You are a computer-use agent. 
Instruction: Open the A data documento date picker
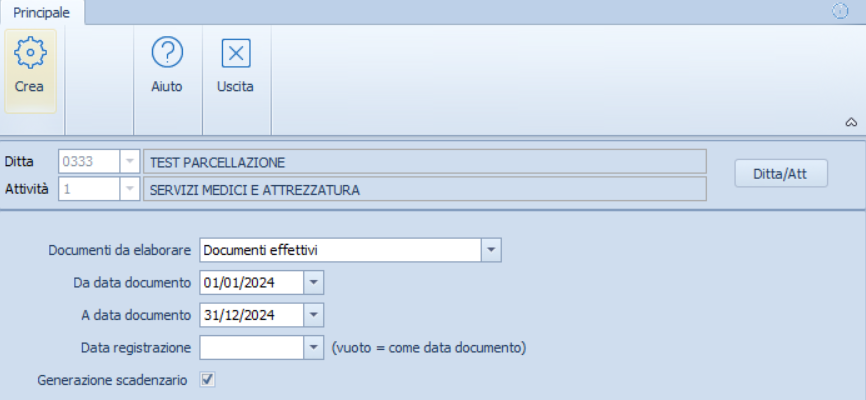pos(313,315)
